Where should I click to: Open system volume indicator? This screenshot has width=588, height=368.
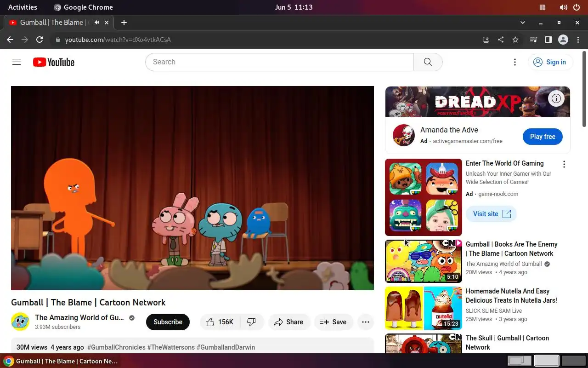[x=563, y=7]
